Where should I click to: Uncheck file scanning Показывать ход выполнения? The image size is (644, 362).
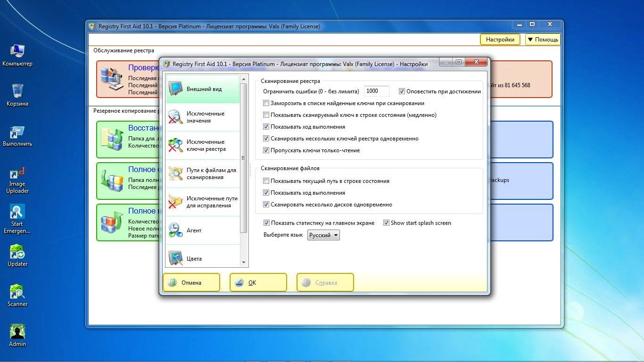266,193
